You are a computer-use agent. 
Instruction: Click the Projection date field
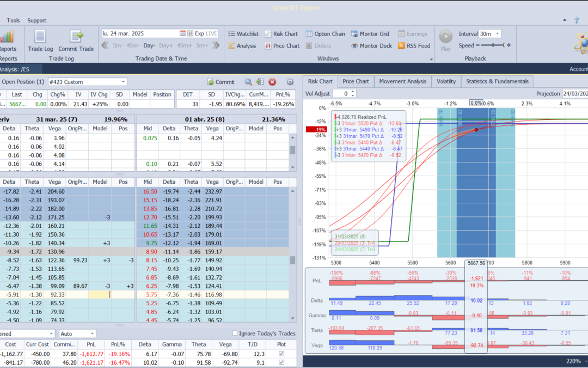[x=575, y=94]
